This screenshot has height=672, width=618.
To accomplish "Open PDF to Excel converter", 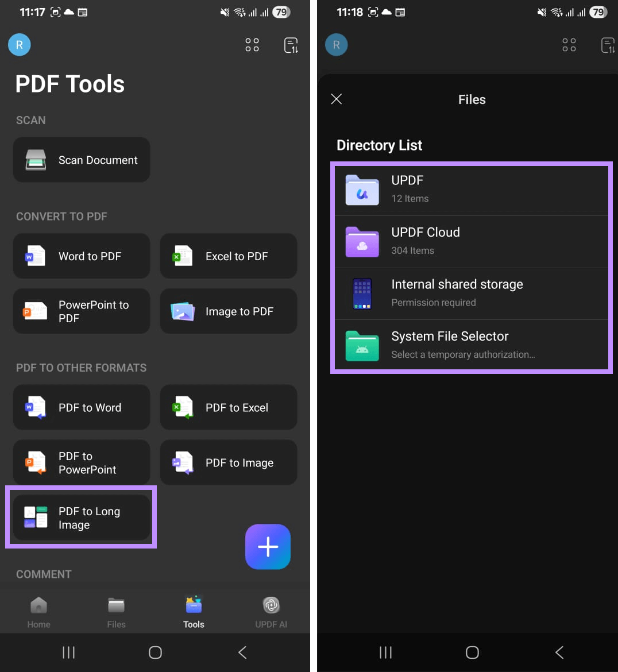I will 229,407.
